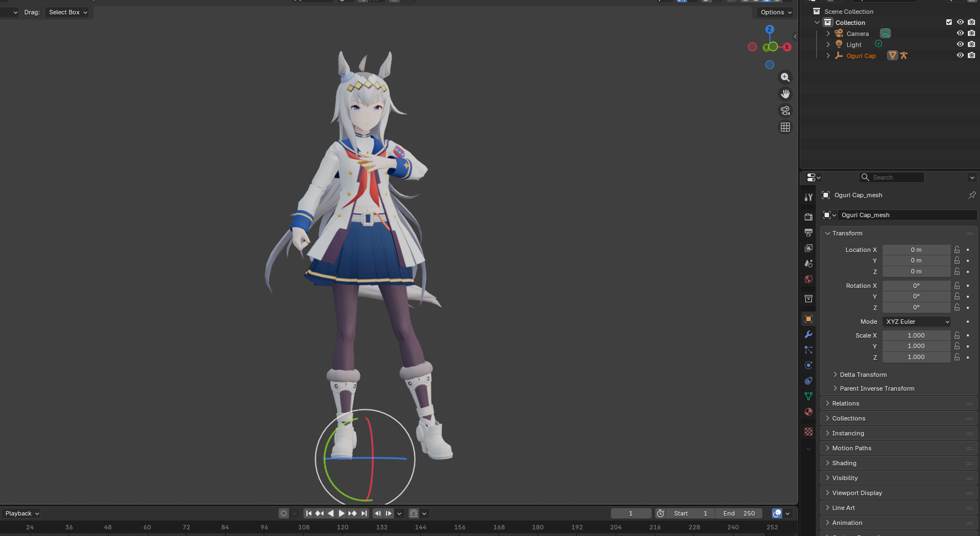Collapse the Collection in outliner
The height and width of the screenshot is (536, 980).
point(817,23)
